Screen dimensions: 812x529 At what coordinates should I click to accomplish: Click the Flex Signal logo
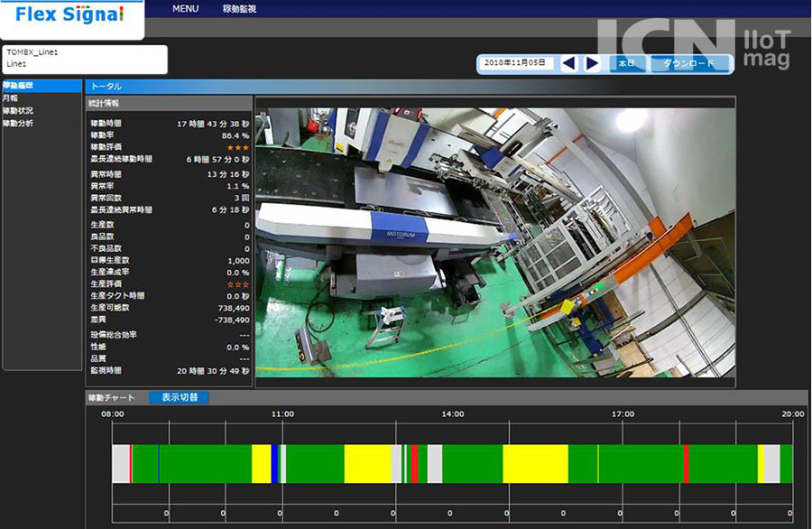(70, 16)
